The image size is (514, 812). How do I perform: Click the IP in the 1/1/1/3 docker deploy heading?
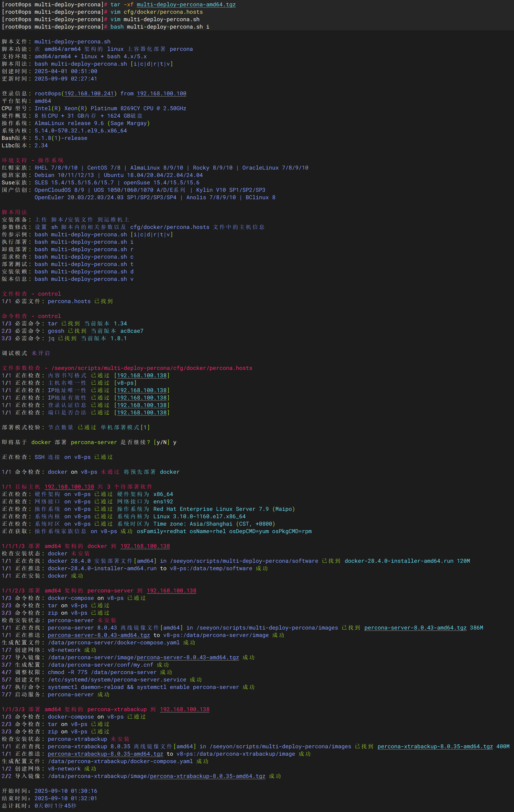[x=145, y=546]
